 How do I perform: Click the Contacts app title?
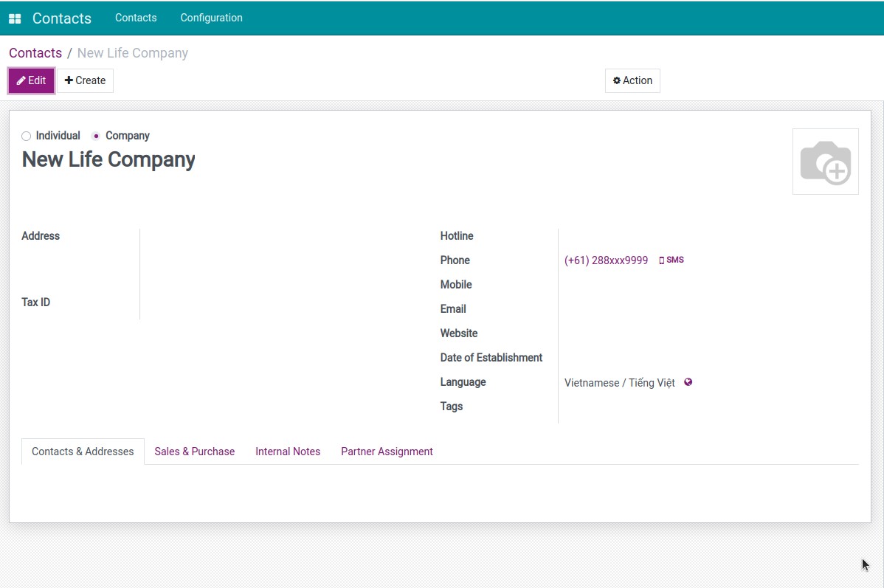[x=62, y=18]
